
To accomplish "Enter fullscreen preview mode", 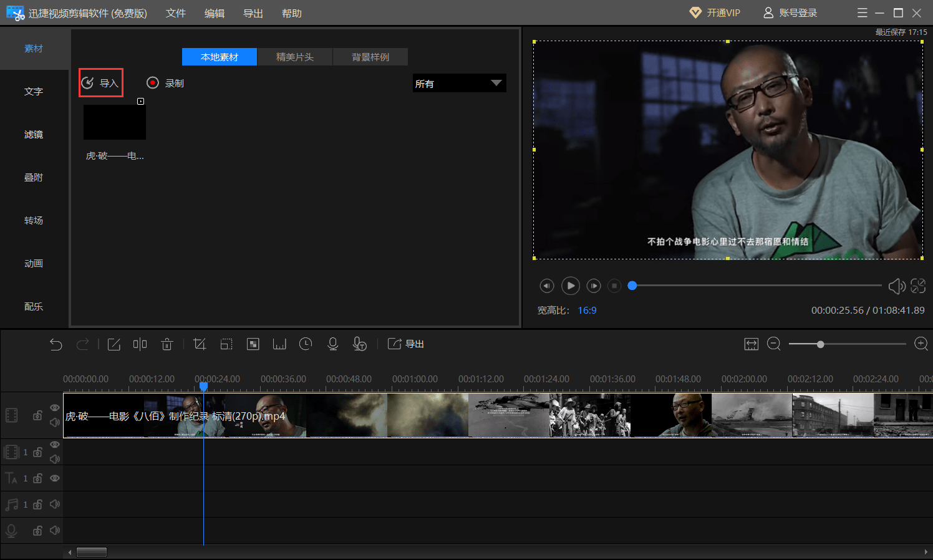I will pos(918,286).
